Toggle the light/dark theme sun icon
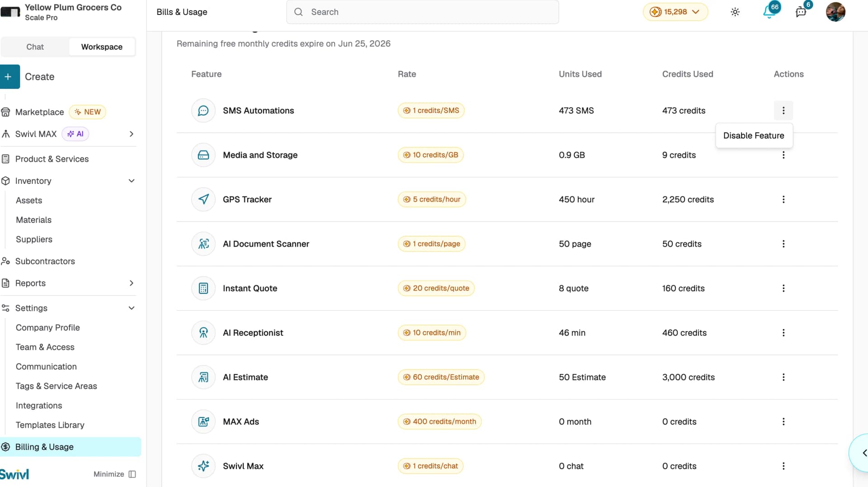 (735, 12)
